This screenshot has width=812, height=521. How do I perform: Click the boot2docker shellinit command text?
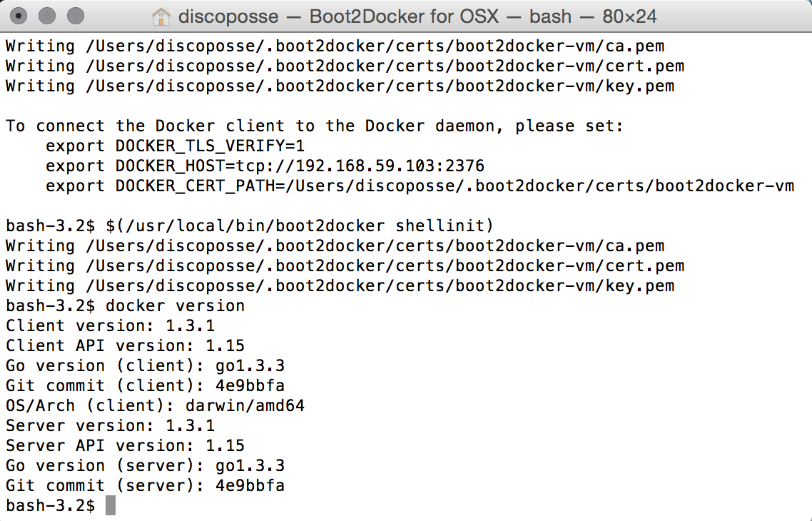[300, 226]
